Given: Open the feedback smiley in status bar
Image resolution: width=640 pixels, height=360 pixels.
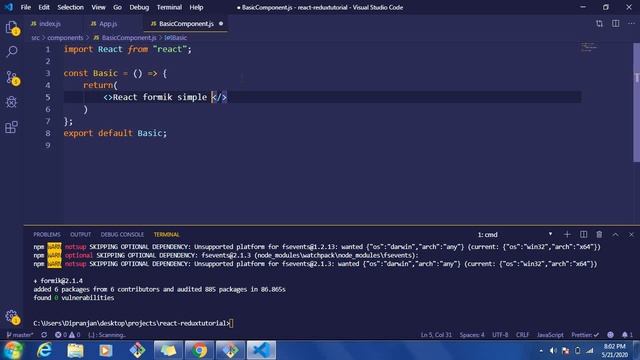Looking at the screenshot, I should click(x=610, y=335).
